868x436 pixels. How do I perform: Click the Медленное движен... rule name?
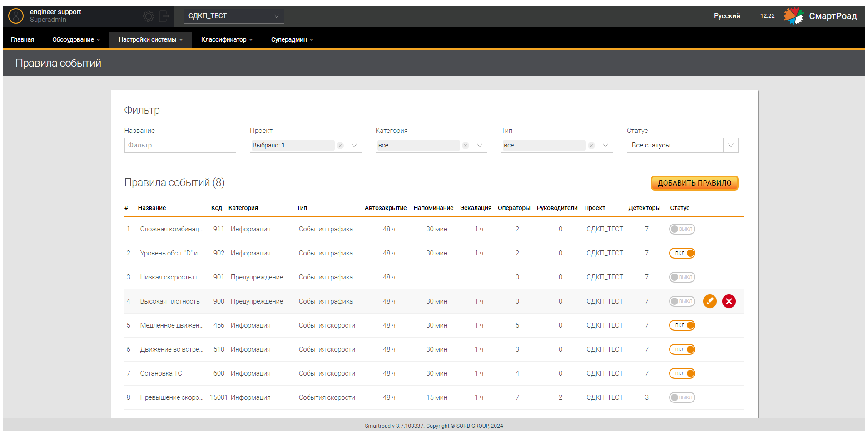[x=172, y=325]
